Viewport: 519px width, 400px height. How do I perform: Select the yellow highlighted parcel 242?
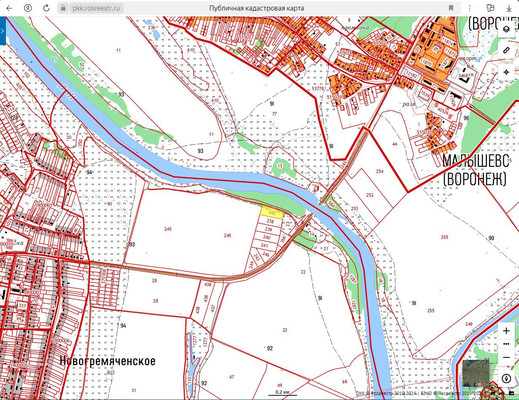pyautogui.click(x=272, y=212)
